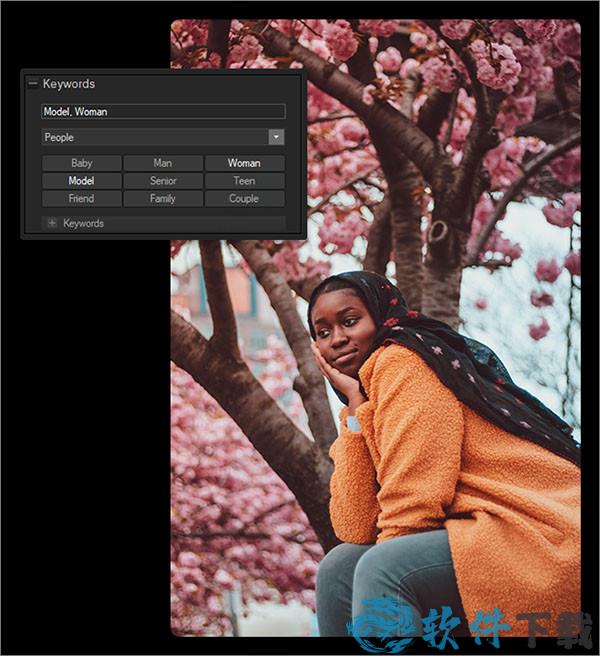The height and width of the screenshot is (656, 600).
Task: Click the lower Keywords section label
Action: point(84,223)
